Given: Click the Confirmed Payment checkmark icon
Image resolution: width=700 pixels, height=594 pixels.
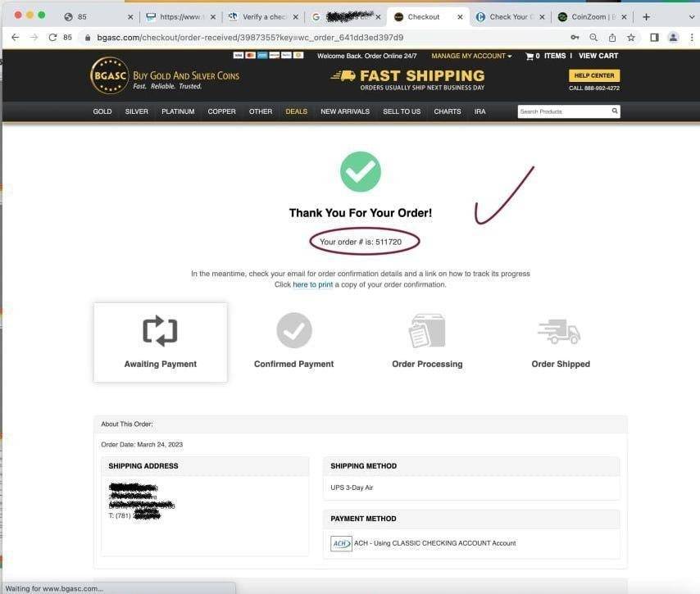Looking at the screenshot, I should pyautogui.click(x=293, y=331).
